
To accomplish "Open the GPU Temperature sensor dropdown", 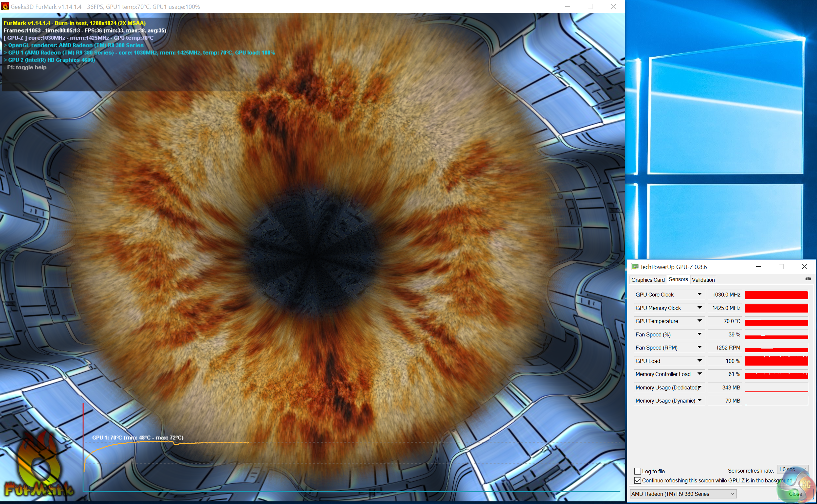I will click(699, 321).
